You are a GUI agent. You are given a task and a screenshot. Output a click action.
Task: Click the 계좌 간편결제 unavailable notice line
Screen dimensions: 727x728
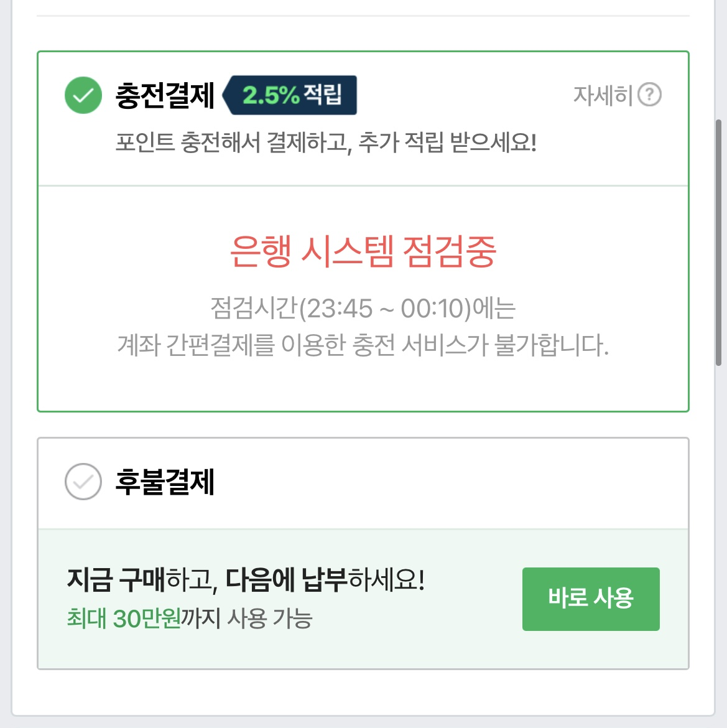pos(363,345)
